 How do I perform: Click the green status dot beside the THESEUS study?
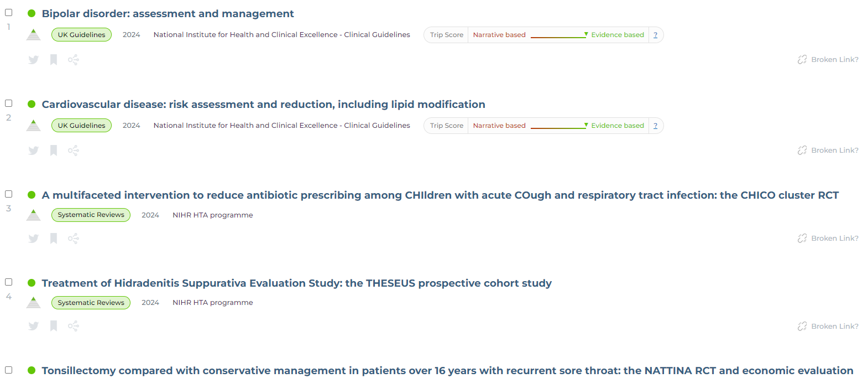[x=31, y=283]
